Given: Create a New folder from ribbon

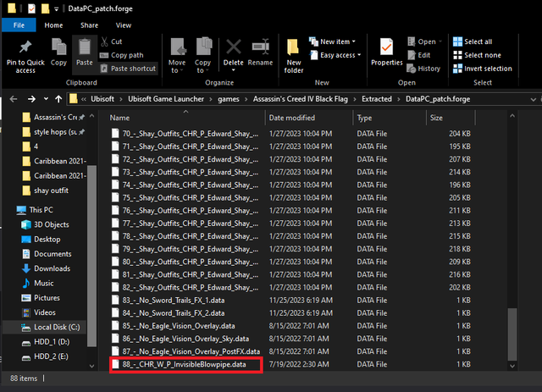Looking at the screenshot, I should pos(294,55).
